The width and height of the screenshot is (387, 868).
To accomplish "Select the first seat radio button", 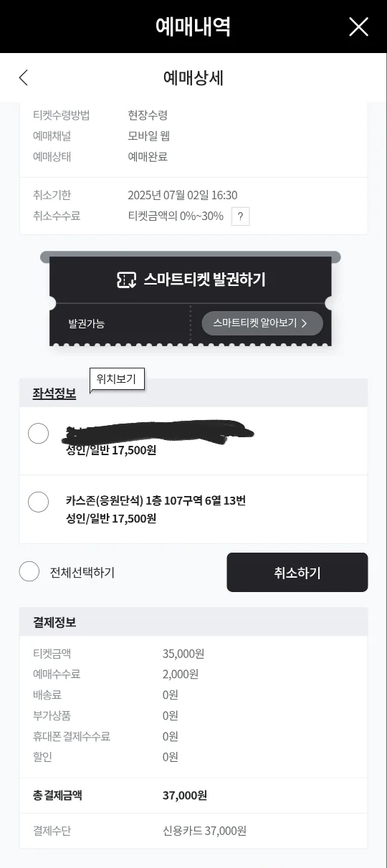I will click(38, 434).
